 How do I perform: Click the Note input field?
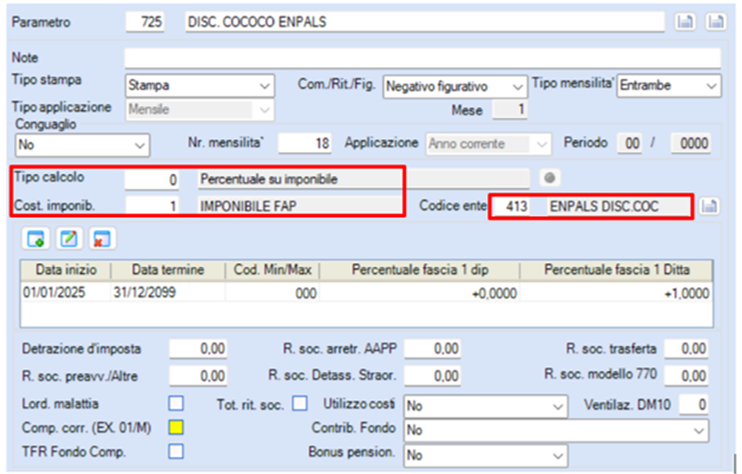[423, 58]
